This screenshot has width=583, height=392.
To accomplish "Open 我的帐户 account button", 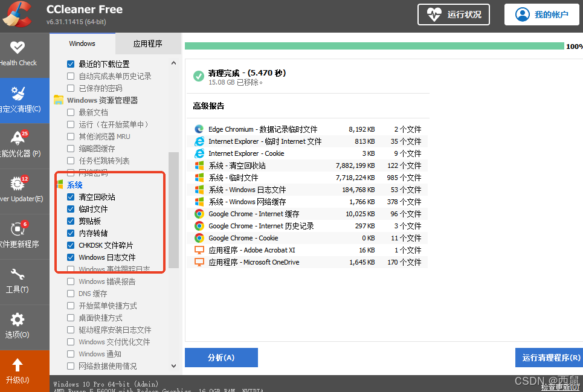I will point(542,14).
